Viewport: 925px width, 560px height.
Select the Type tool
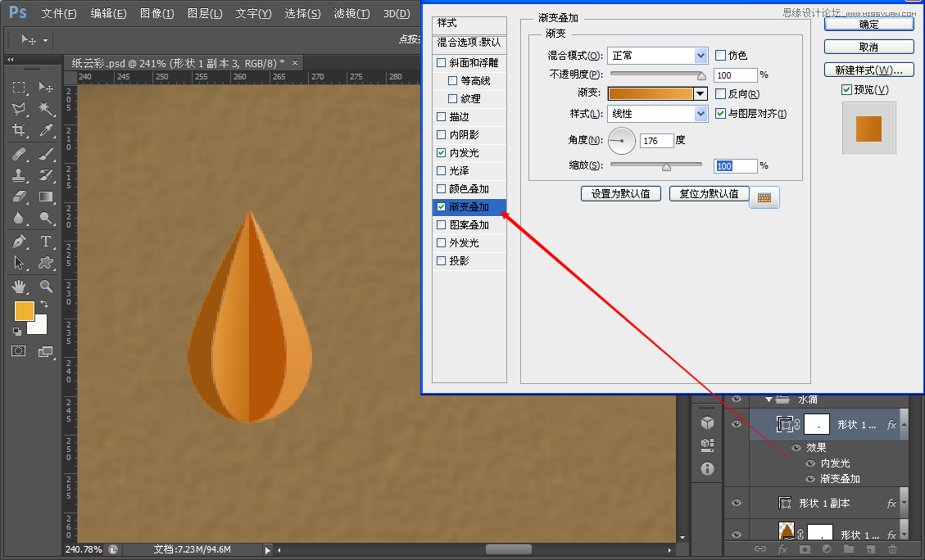tap(46, 241)
